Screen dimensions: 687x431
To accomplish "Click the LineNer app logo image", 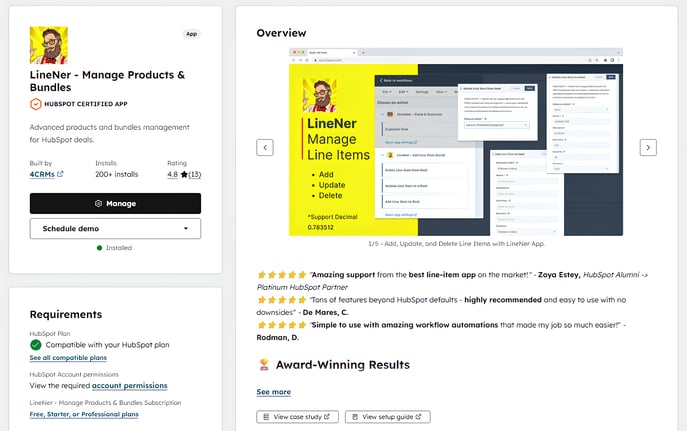I will (x=49, y=46).
